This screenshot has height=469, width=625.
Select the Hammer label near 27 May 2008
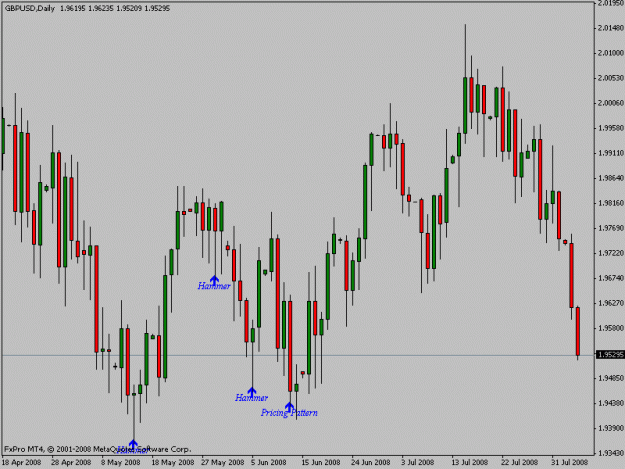click(214, 286)
